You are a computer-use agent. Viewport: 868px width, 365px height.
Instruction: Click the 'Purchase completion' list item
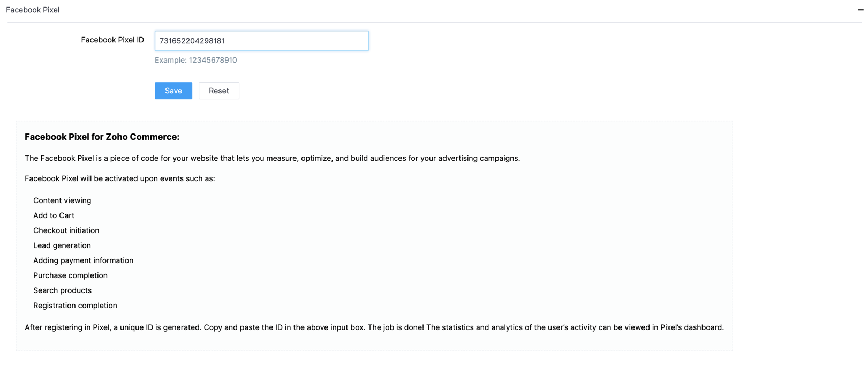[71, 275]
